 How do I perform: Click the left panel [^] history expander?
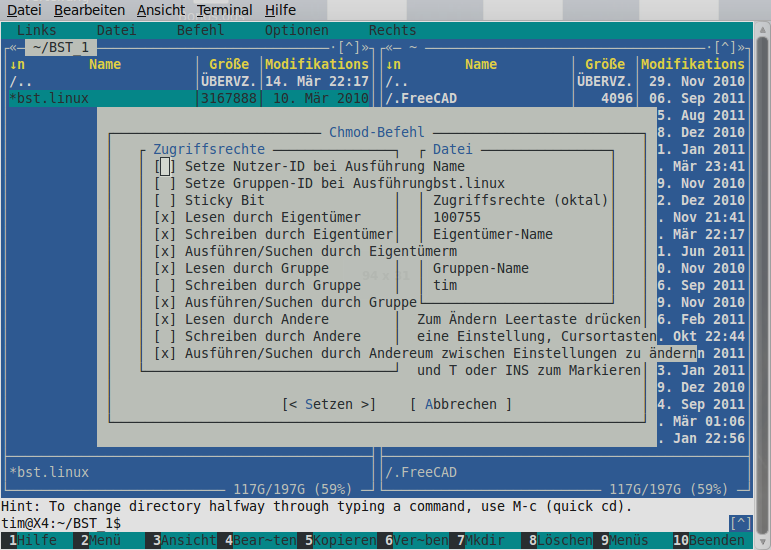349,47
